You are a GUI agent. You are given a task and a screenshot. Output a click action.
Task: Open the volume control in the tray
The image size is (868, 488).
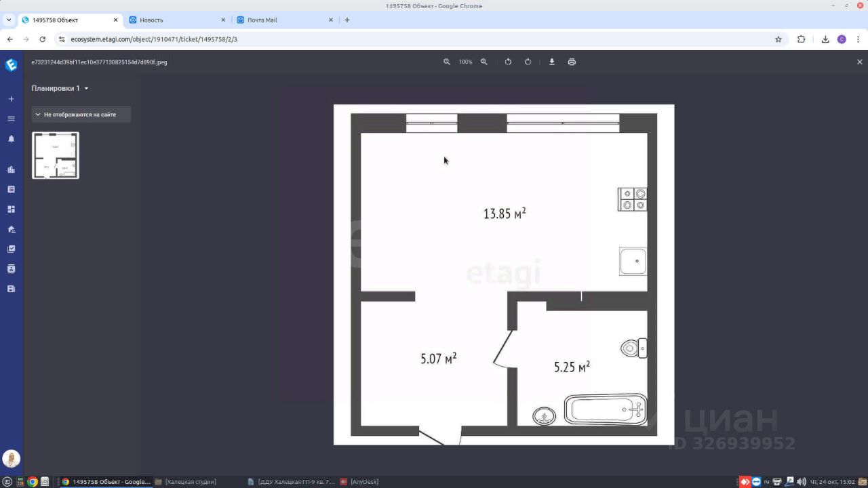pos(802,482)
